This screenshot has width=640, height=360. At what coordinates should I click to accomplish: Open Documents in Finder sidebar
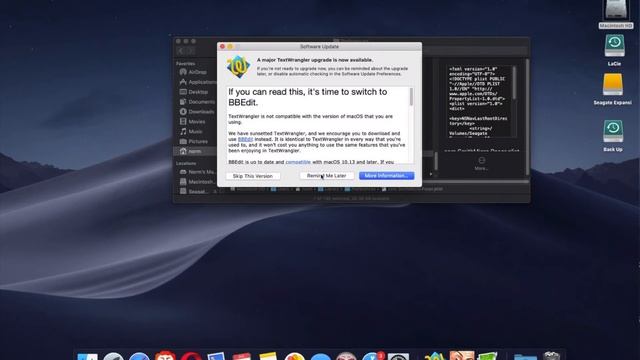coord(197,102)
